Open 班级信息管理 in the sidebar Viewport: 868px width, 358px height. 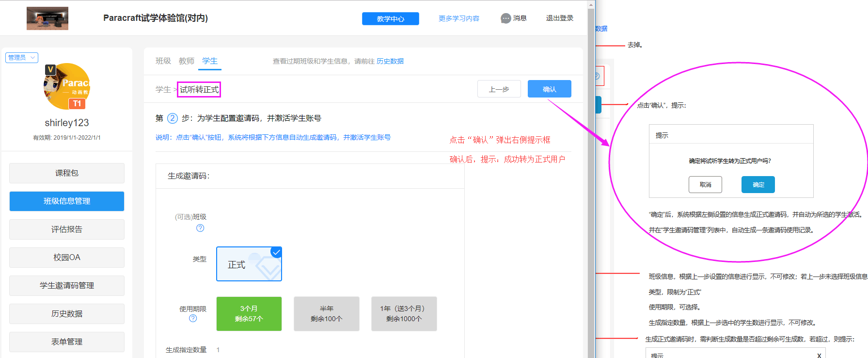67,201
